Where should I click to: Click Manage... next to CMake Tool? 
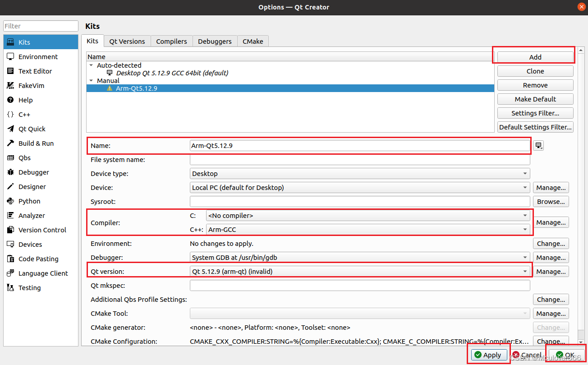551,313
